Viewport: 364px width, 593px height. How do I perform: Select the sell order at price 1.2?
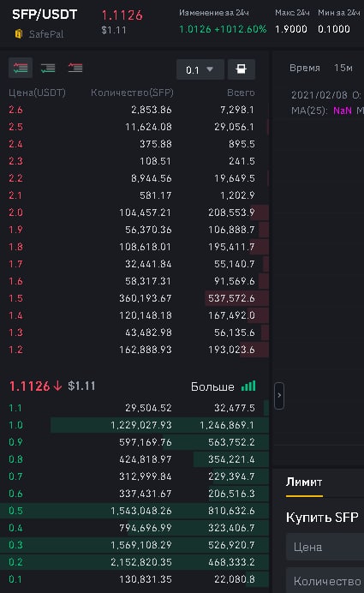[x=134, y=350]
